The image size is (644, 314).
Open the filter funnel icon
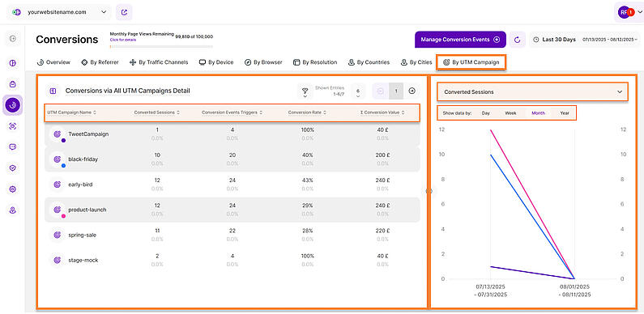(305, 91)
